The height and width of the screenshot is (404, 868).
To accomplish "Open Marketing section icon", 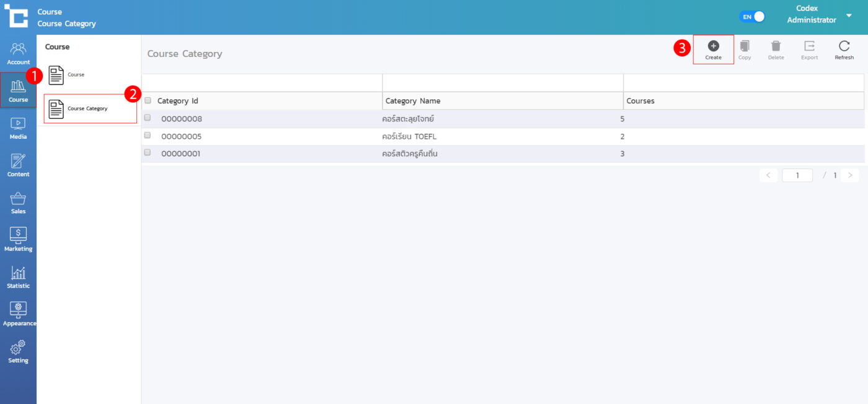I will tap(18, 239).
